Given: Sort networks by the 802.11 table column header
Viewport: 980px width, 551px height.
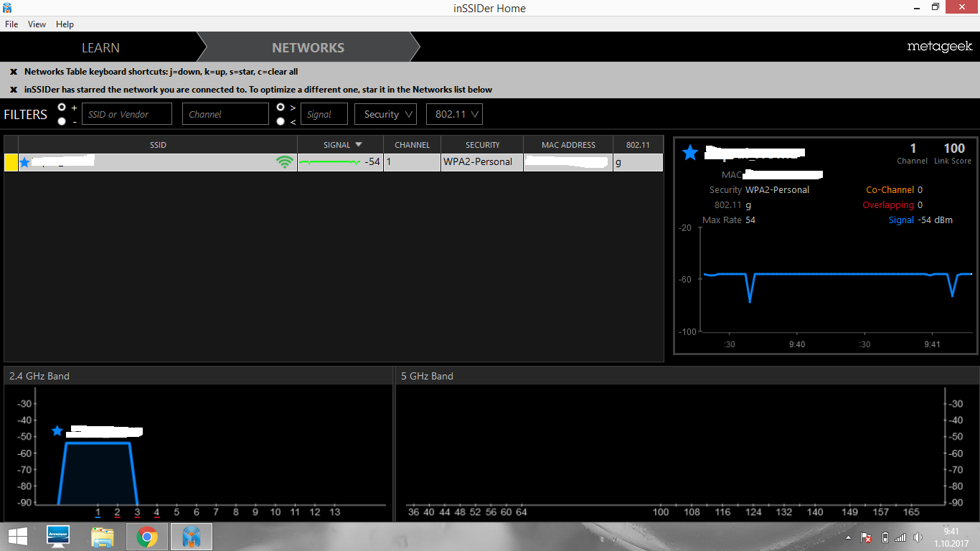Looking at the screenshot, I should [x=638, y=144].
